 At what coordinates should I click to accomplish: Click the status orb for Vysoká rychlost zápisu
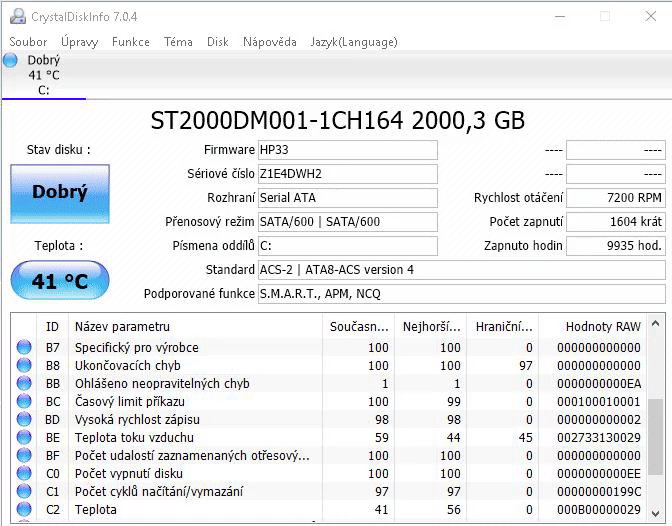pos(24,420)
